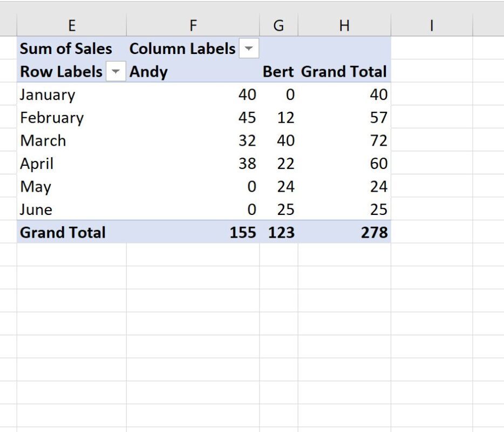Select Bert's total of 123

pos(282,232)
